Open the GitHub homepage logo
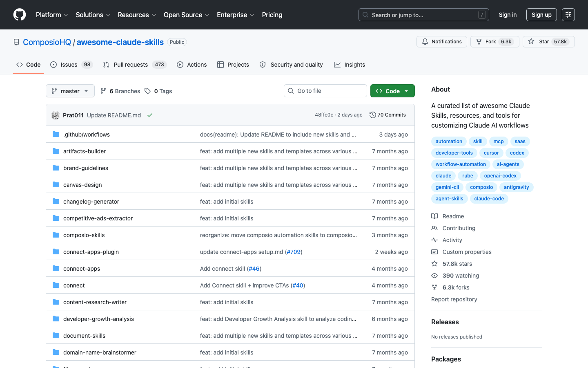 (x=20, y=15)
